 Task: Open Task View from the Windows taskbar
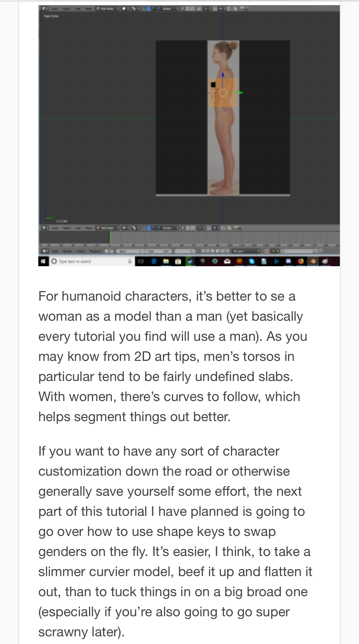tap(141, 261)
